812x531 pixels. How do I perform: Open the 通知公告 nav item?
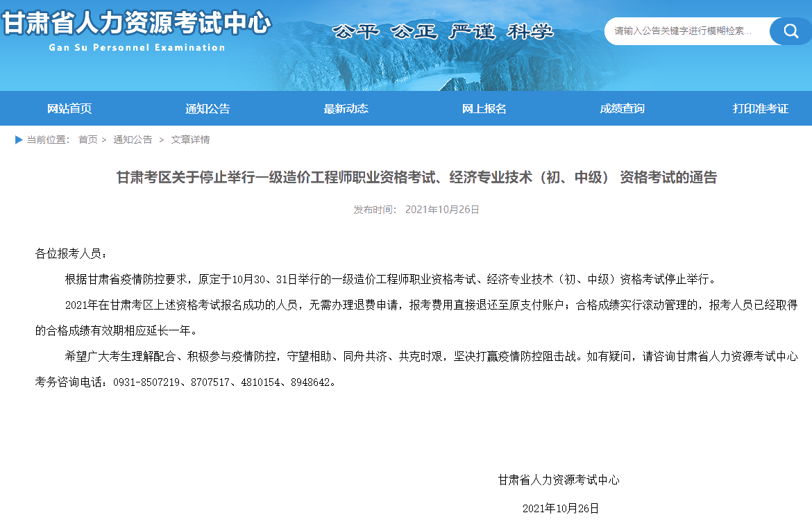click(x=208, y=108)
